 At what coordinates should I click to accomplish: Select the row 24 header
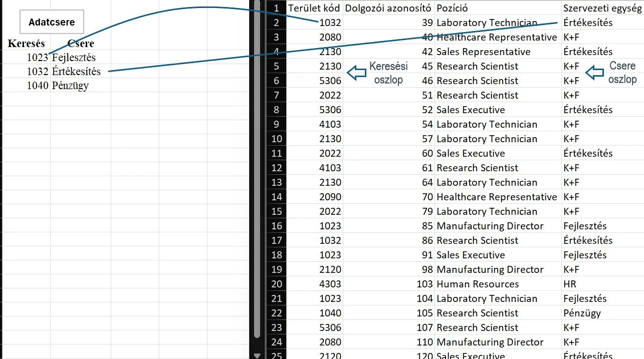[x=276, y=342]
